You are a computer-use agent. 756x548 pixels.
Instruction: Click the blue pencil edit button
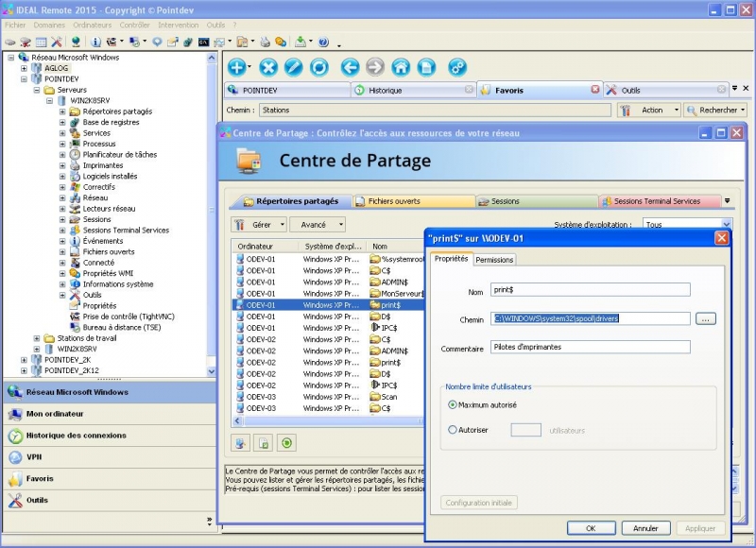(294, 67)
